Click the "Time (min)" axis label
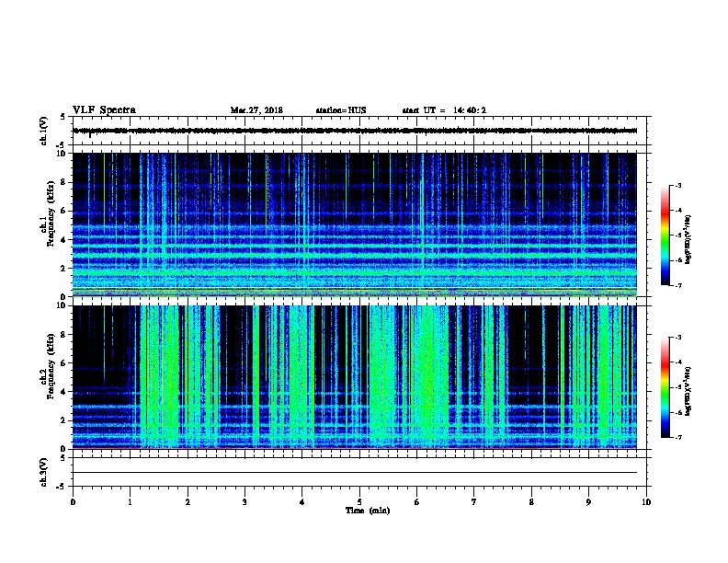 coord(368,511)
